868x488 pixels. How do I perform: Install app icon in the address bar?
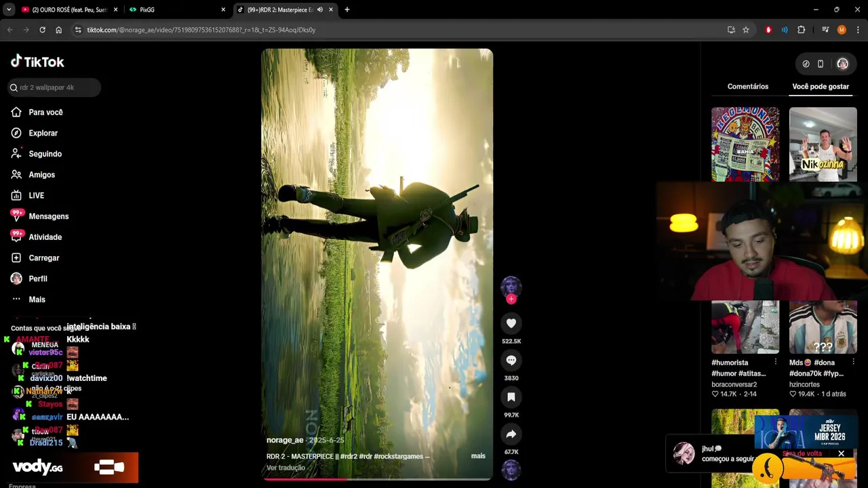tap(731, 30)
